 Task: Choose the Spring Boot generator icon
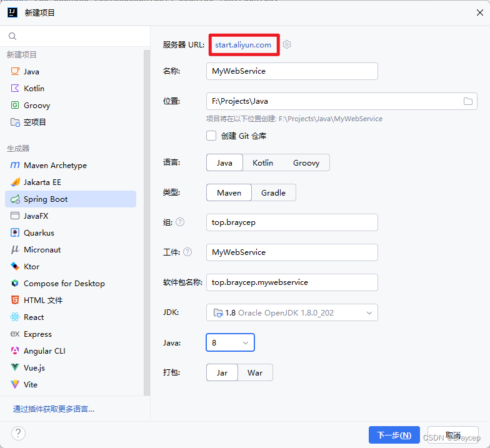click(x=15, y=199)
